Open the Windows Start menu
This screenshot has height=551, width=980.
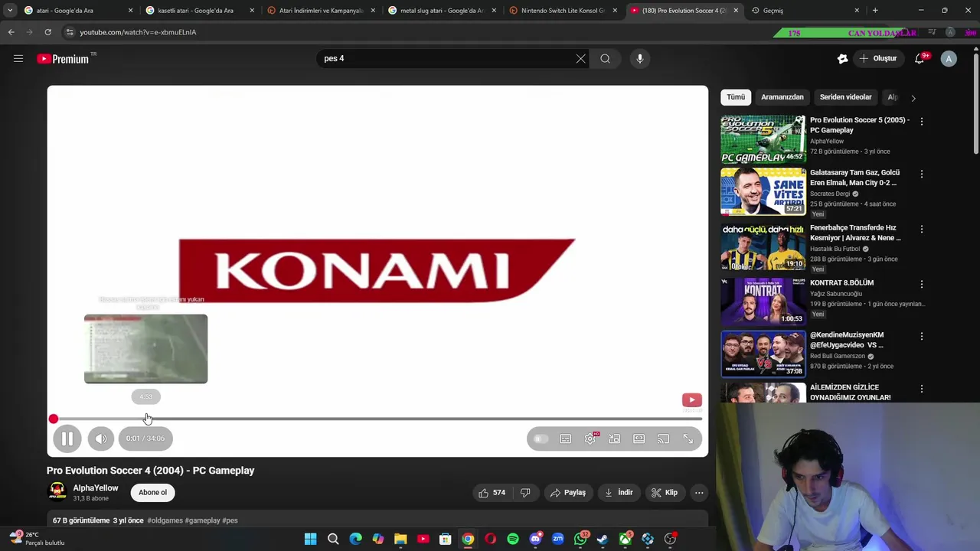point(310,539)
